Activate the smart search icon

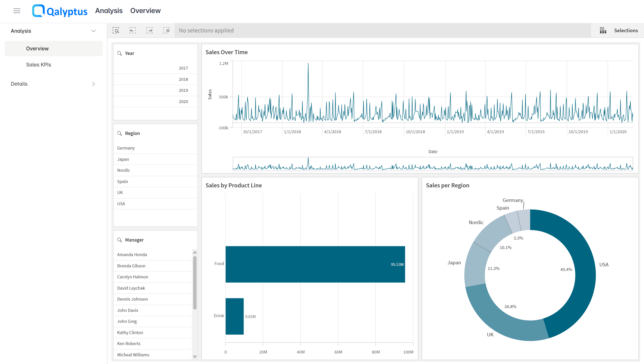click(x=116, y=30)
